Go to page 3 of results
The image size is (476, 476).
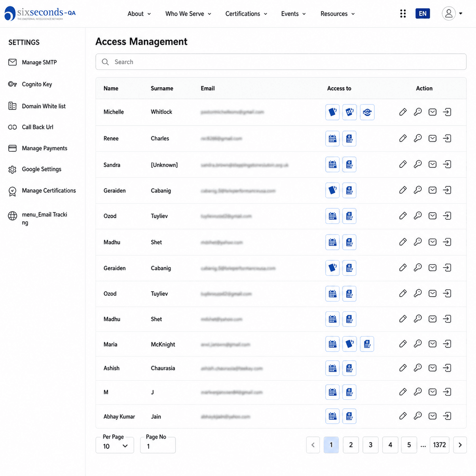370,445
